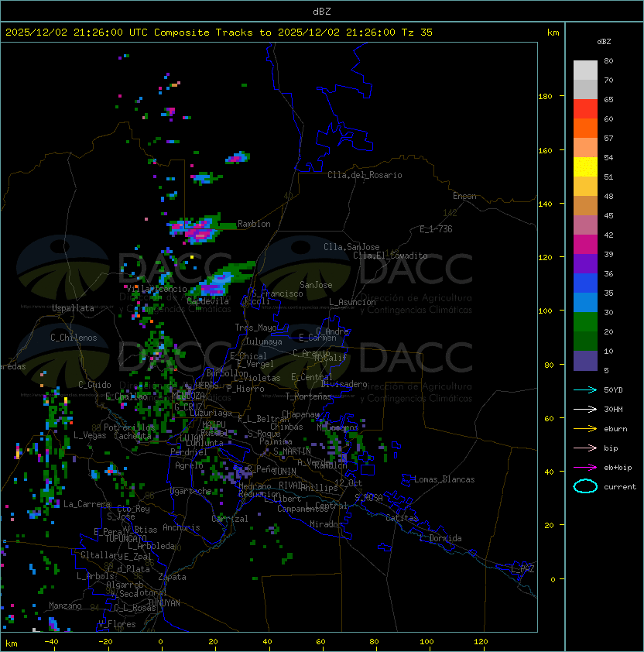Click the Divisadero place label
Viewport: 644px width, 652px height.
pyautogui.click(x=344, y=384)
